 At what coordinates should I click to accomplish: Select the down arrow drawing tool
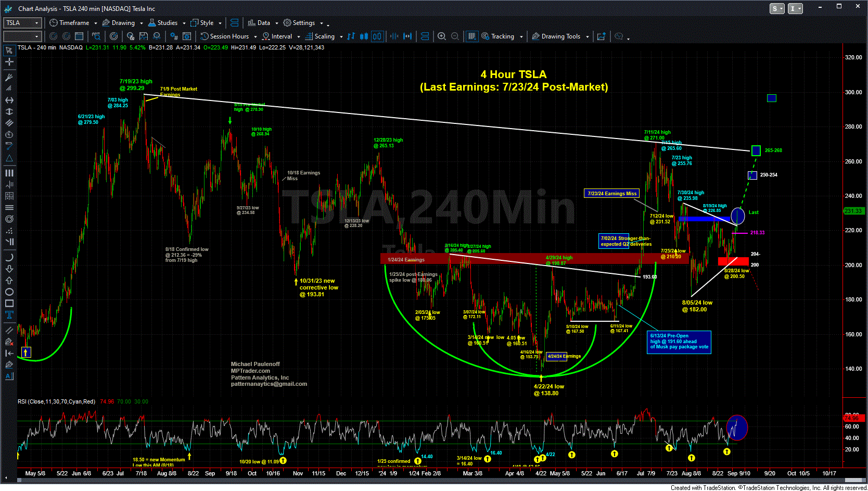pyautogui.click(x=9, y=270)
